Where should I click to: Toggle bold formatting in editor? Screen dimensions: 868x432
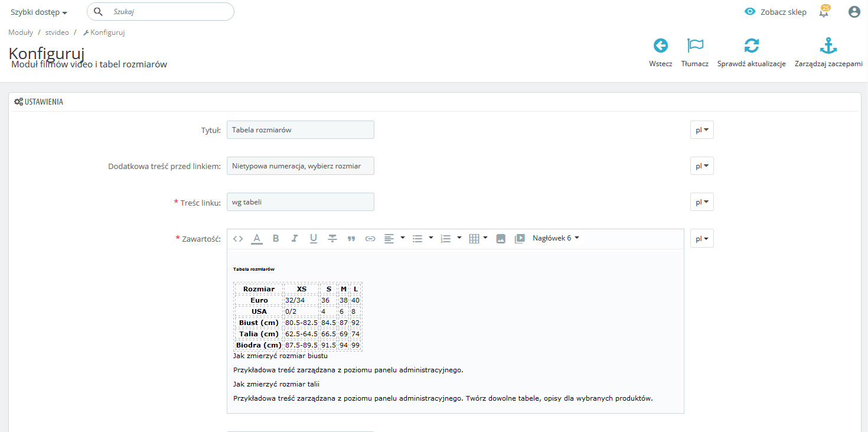[276, 239]
